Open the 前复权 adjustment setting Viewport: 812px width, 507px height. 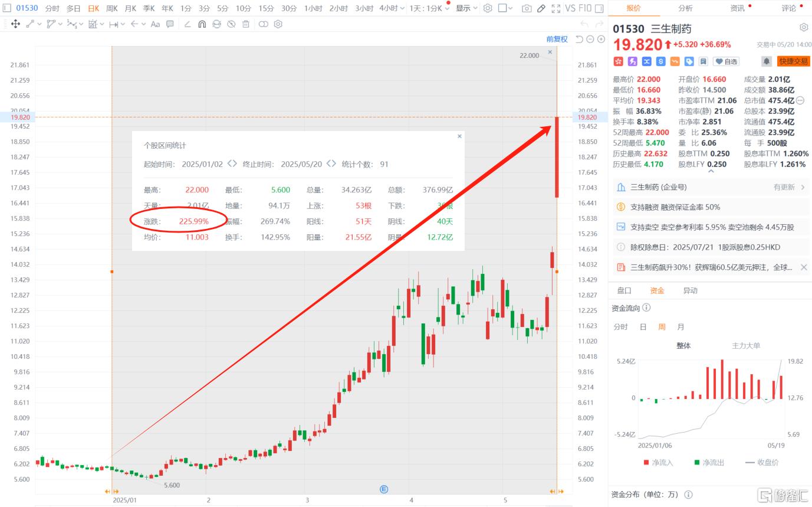[x=557, y=39]
